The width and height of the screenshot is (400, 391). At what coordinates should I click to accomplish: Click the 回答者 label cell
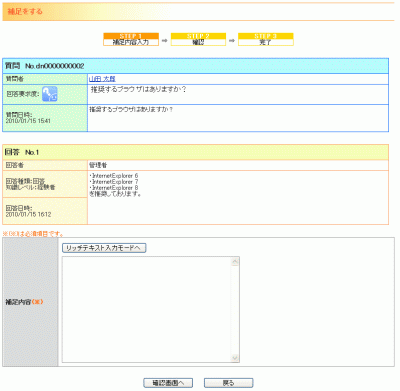[45, 165]
